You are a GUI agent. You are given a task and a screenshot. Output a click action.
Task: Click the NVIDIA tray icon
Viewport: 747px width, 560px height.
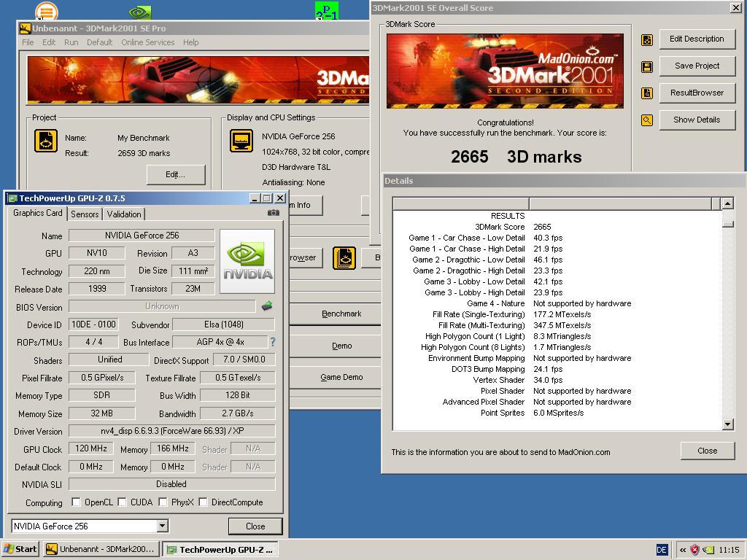point(708,550)
